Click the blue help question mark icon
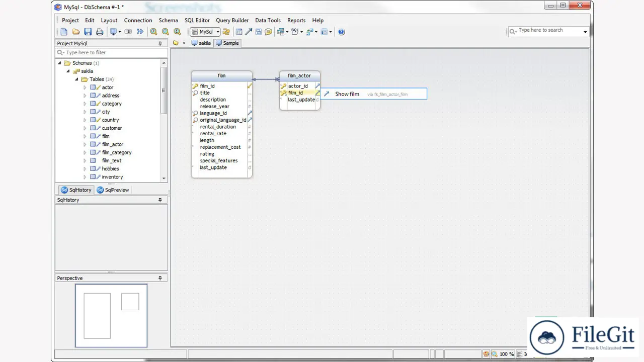The height and width of the screenshot is (362, 644). click(342, 32)
